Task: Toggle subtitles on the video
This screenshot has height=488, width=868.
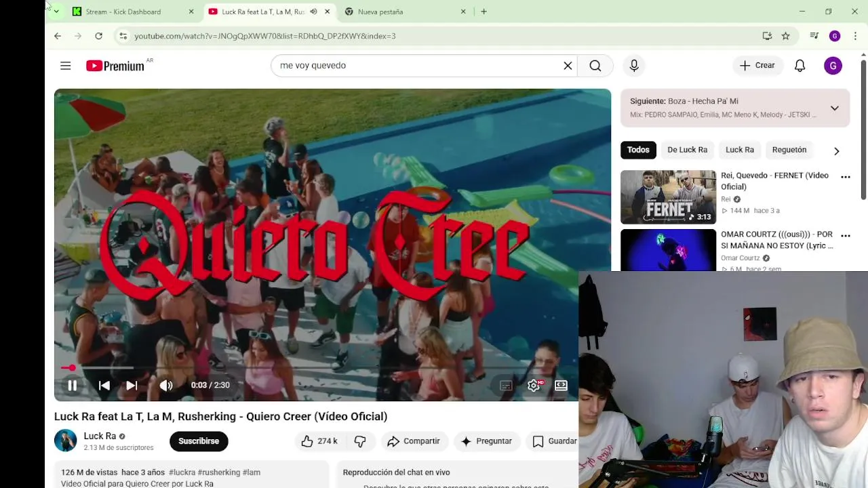Action: pos(506,385)
